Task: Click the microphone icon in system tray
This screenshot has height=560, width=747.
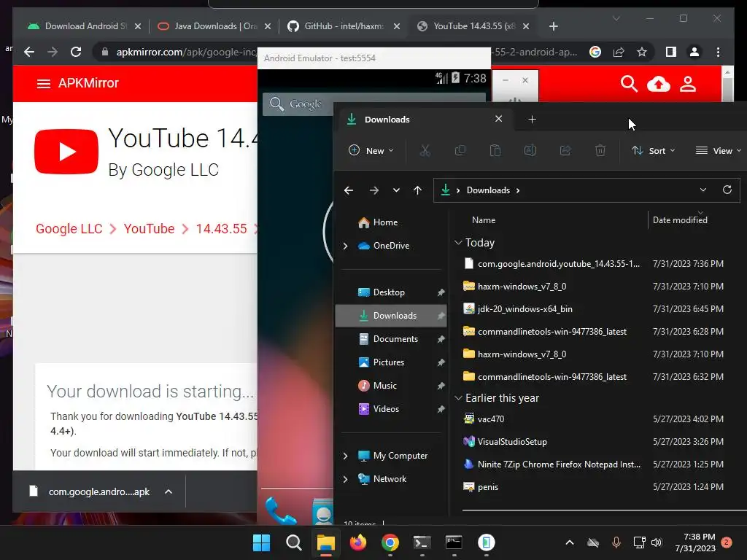Action: pos(616,542)
